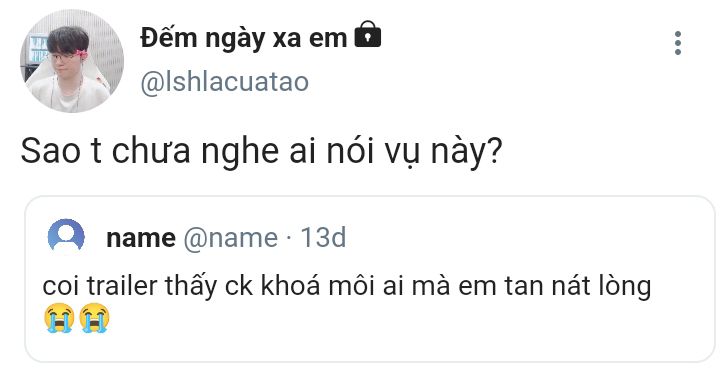Click the second crying face emoji
This screenshot has width=720, height=377.
95,318
